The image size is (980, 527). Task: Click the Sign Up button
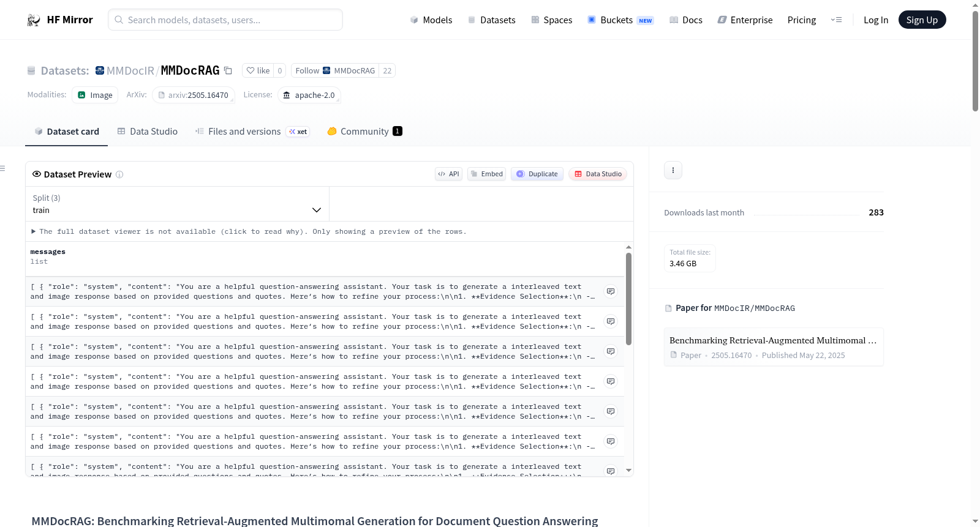pyautogui.click(x=922, y=20)
